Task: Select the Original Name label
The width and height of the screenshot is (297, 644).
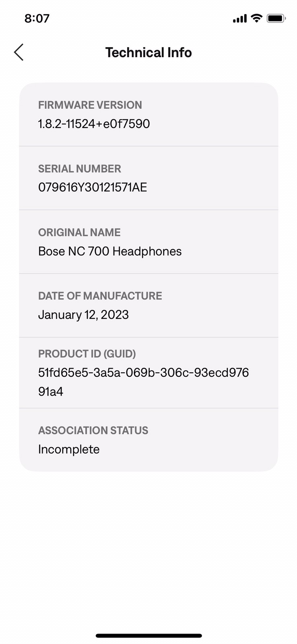Action: (79, 232)
